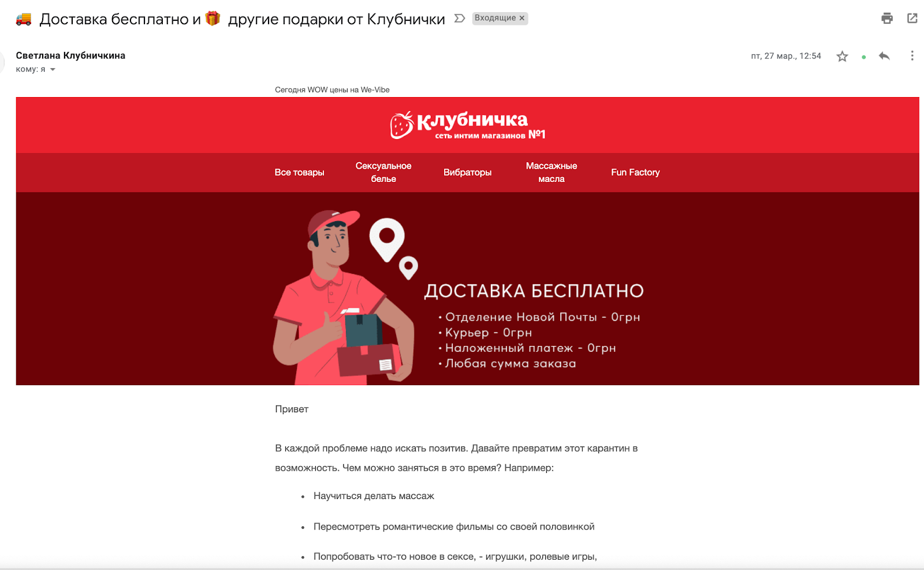This screenshot has width=924, height=570.
Task: Click the large map pin icon in banner
Action: 387,240
